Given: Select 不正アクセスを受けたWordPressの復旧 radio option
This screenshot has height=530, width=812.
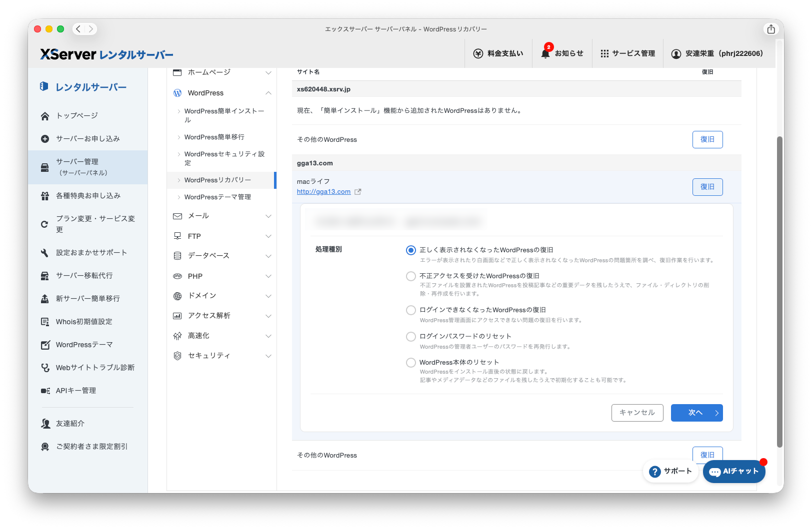Looking at the screenshot, I should 411,276.
